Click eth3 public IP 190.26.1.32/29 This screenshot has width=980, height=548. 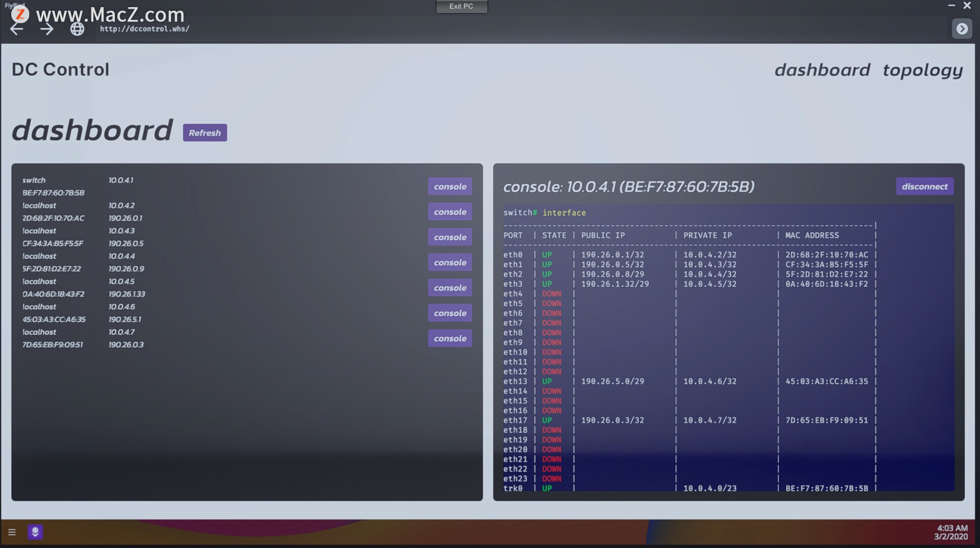click(x=615, y=284)
